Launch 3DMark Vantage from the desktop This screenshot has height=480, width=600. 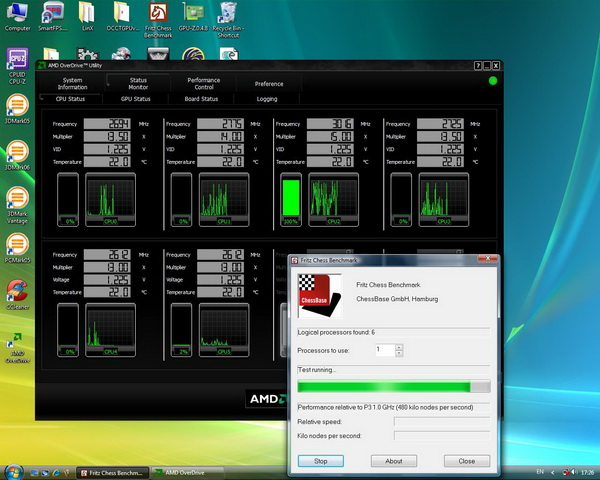(17, 198)
